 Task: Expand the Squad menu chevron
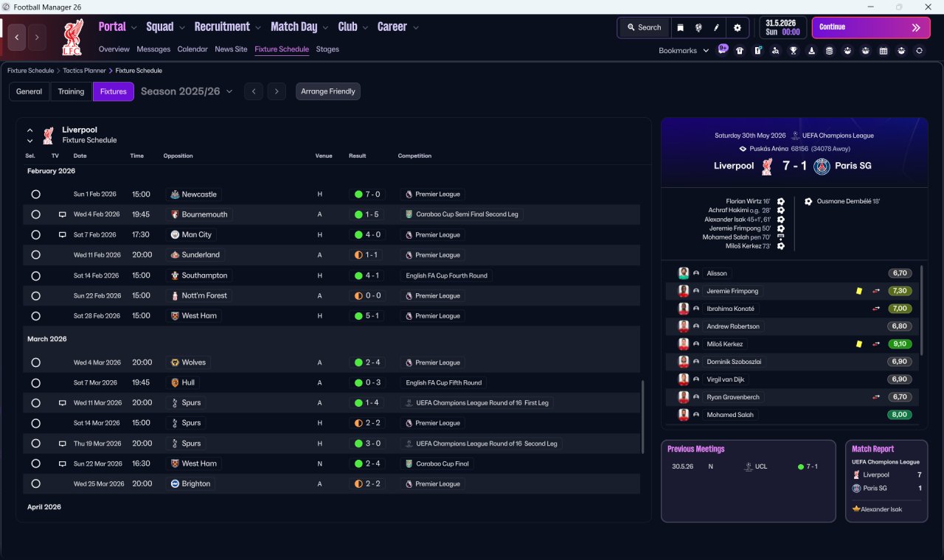pos(181,28)
